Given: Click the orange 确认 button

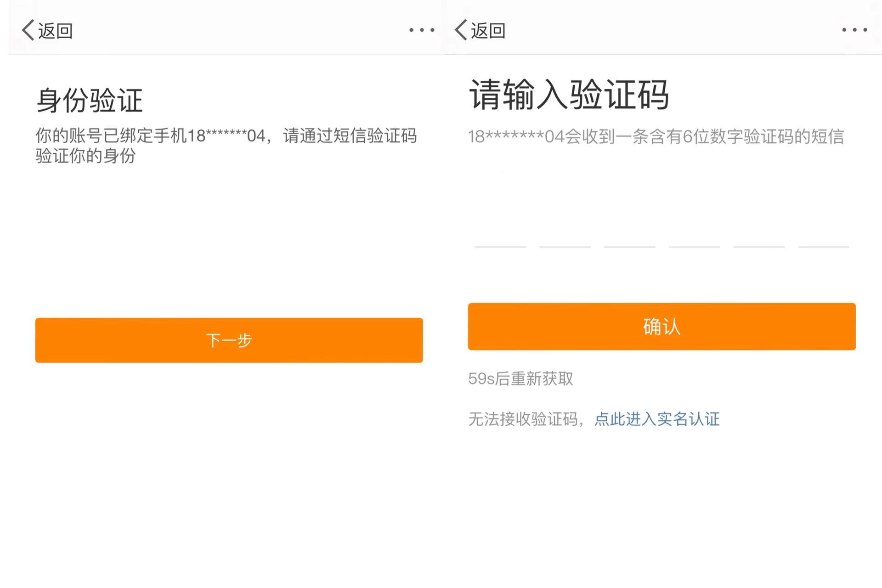Looking at the screenshot, I should click(x=661, y=327).
